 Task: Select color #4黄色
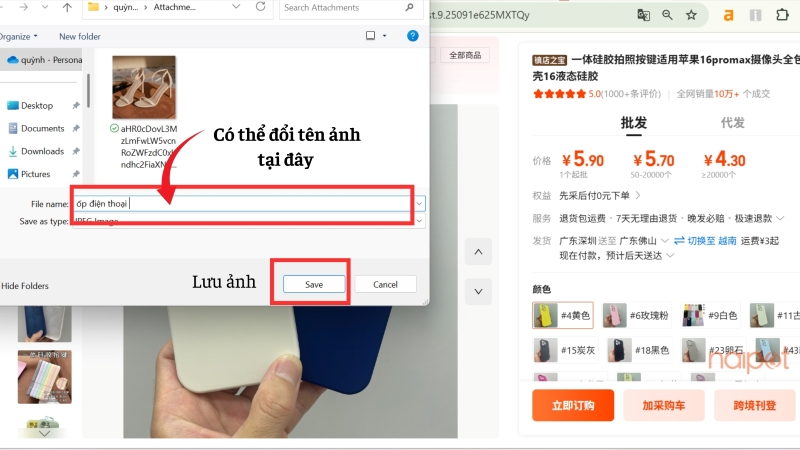(563, 315)
